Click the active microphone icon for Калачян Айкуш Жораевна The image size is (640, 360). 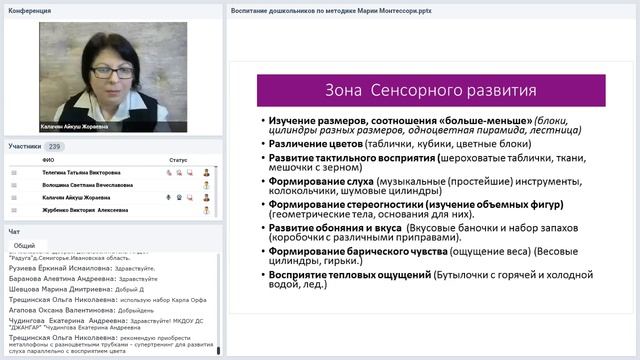(169, 198)
